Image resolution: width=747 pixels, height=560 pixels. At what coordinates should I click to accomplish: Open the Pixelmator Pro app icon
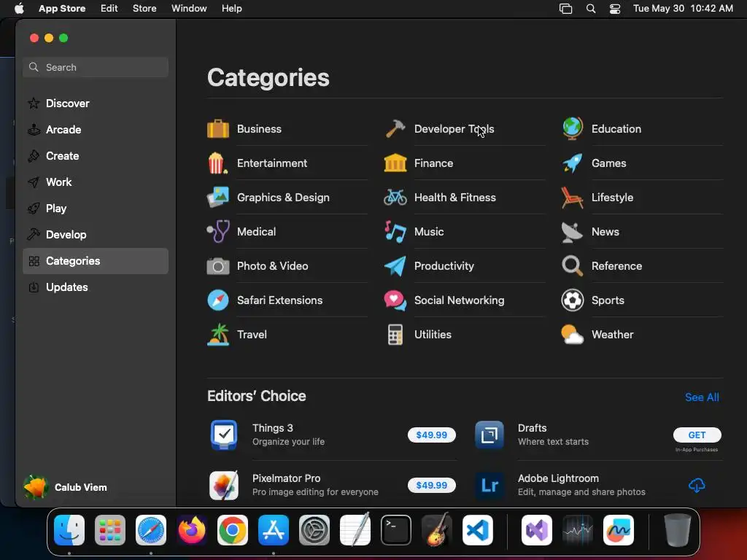[x=224, y=485]
